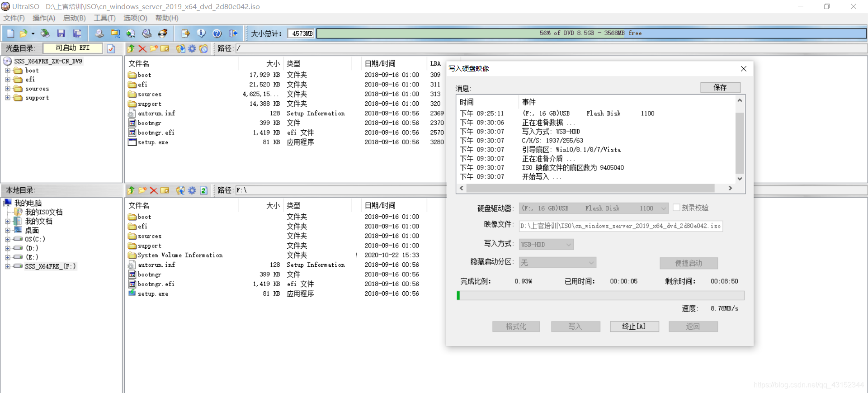Image resolution: width=868 pixels, height=393 pixels.
Task: Create new folder in disc directory
Action: pyautogui.click(x=154, y=48)
